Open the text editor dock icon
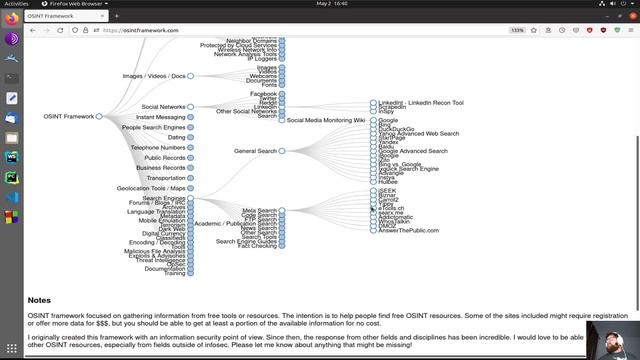The width and height of the screenshot is (640, 360). (11, 98)
